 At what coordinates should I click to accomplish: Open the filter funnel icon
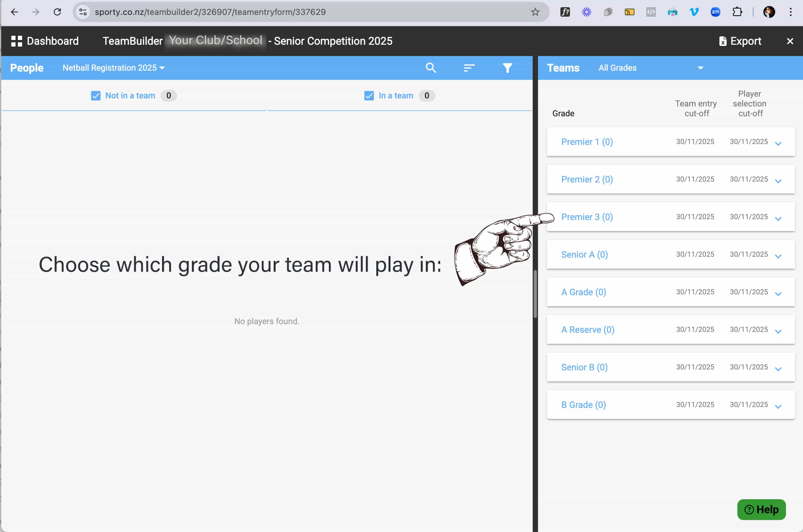(x=508, y=68)
